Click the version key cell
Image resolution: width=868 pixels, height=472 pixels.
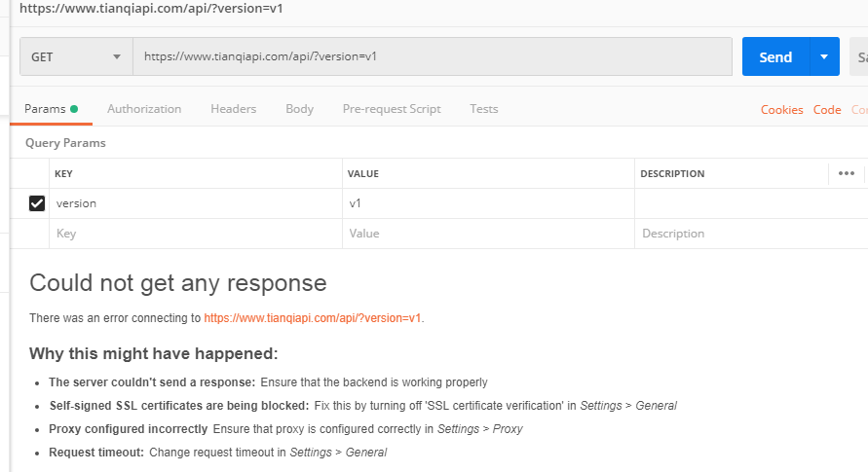(x=195, y=203)
